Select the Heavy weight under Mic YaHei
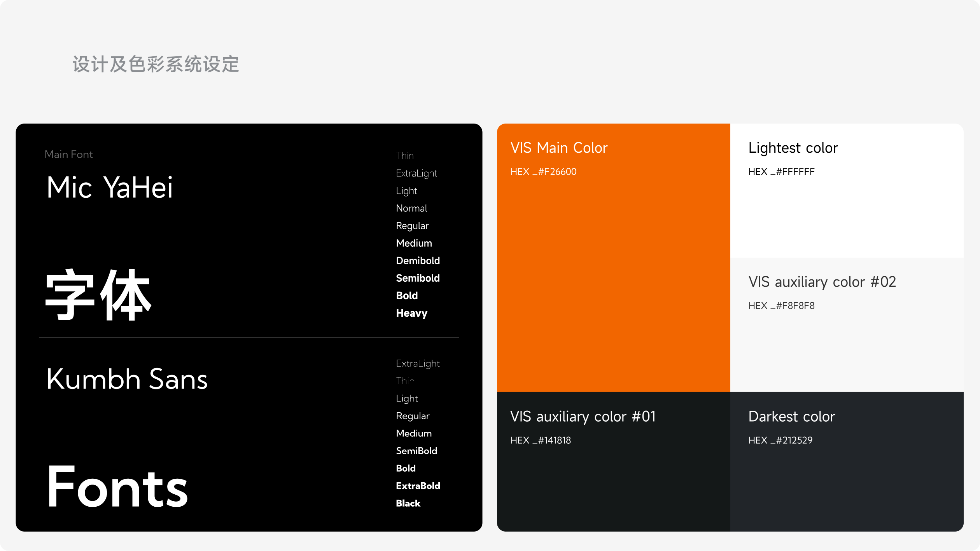 click(411, 313)
